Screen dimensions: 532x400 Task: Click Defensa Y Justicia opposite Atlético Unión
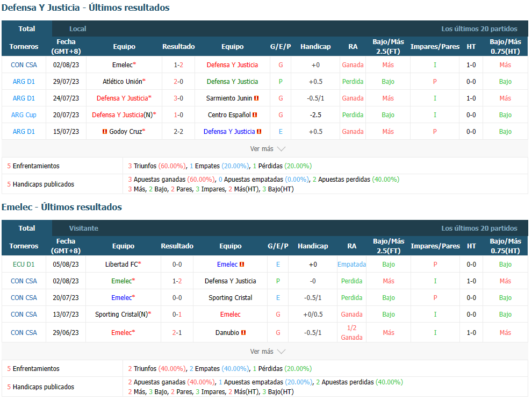click(232, 82)
